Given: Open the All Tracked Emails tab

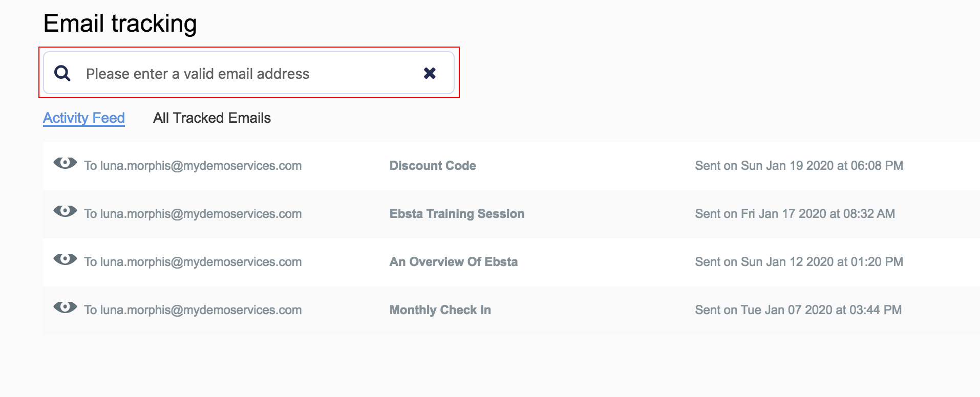Looking at the screenshot, I should 211,118.
